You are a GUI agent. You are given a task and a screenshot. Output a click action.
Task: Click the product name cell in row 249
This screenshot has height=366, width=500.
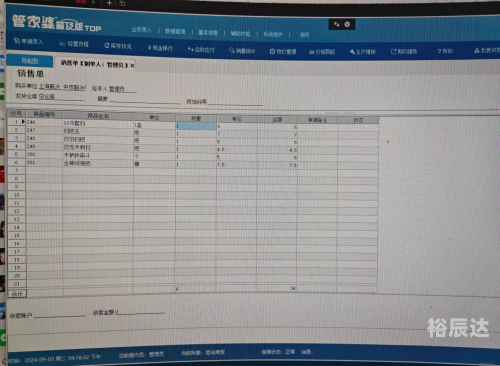click(x=98, y=147)
